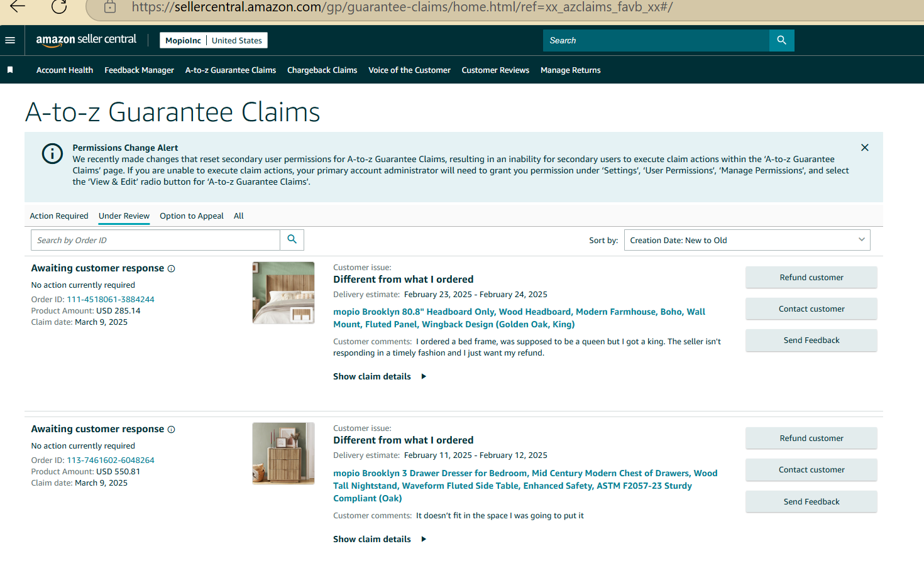Open the Account Health menu item
Viewport: 924px width, 561px height.
pos(65,70)
